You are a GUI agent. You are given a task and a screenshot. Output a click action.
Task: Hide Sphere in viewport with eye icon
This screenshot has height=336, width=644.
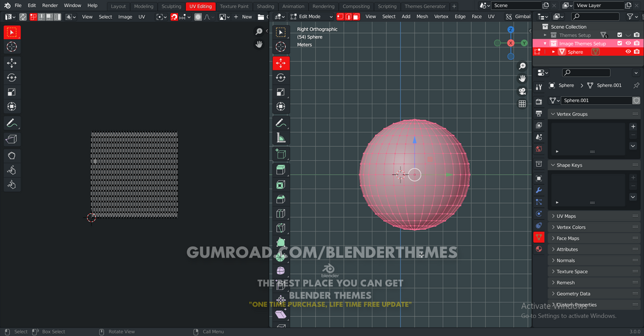[628, 52]
